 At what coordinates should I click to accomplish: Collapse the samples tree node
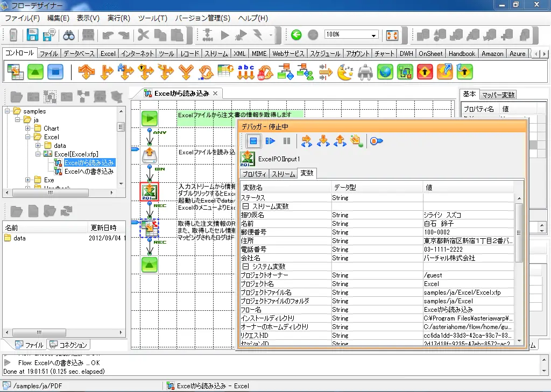pyautogui.click(x=7, y=111)
